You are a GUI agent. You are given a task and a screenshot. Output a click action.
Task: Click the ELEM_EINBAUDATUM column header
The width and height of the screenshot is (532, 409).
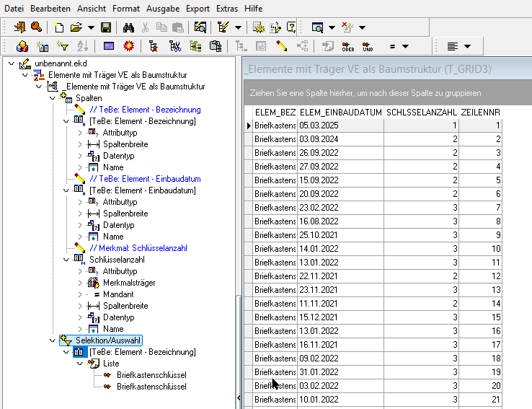click(x=340, y=113)
